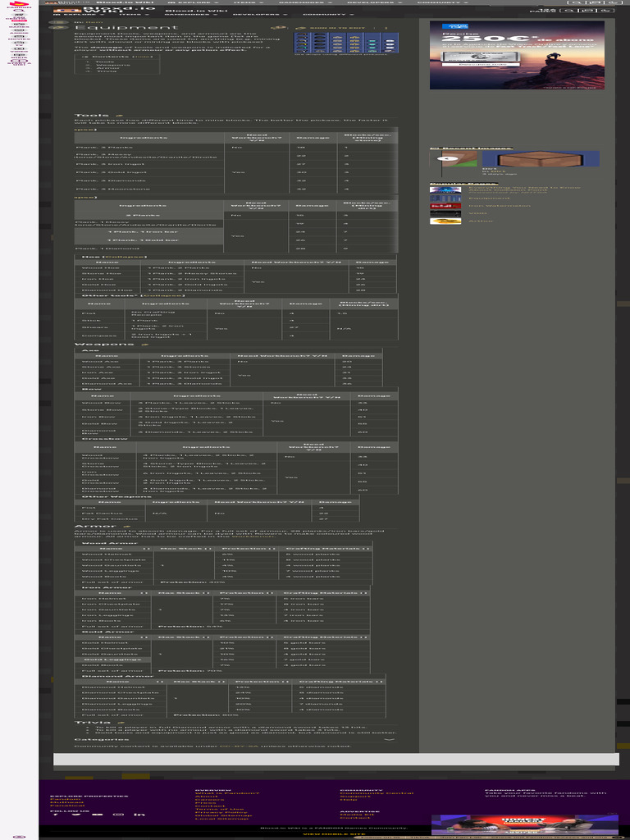
Task: Open Iron Watermelon in Popular Pages
Action: pos(500,206)
